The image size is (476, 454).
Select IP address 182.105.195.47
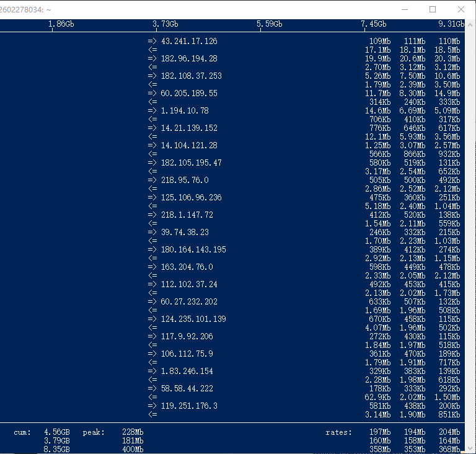192,162
